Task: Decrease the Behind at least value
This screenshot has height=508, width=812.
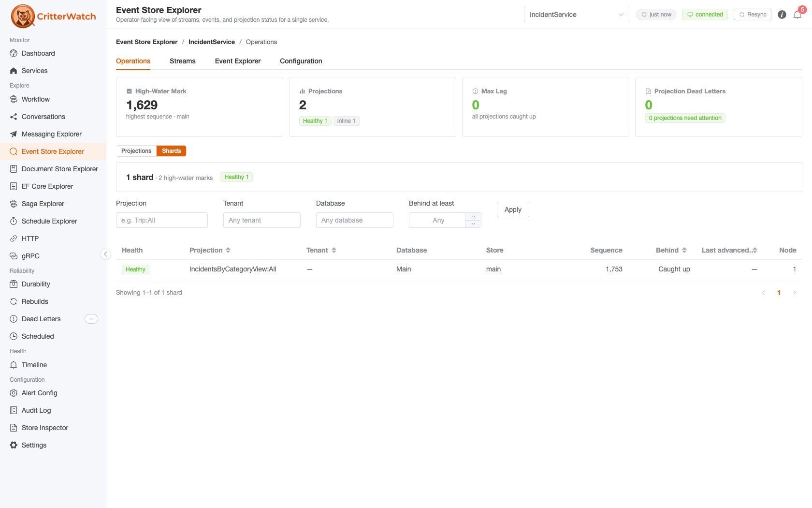Action: pos(473,224)
